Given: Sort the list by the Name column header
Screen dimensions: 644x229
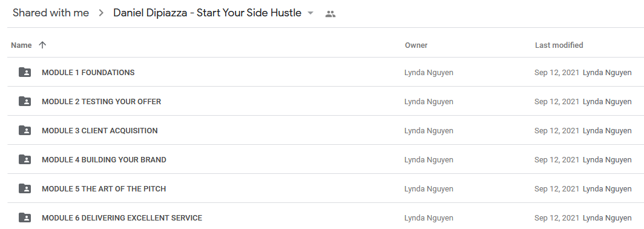Looking at the screenshot, I should click(21, 45).
